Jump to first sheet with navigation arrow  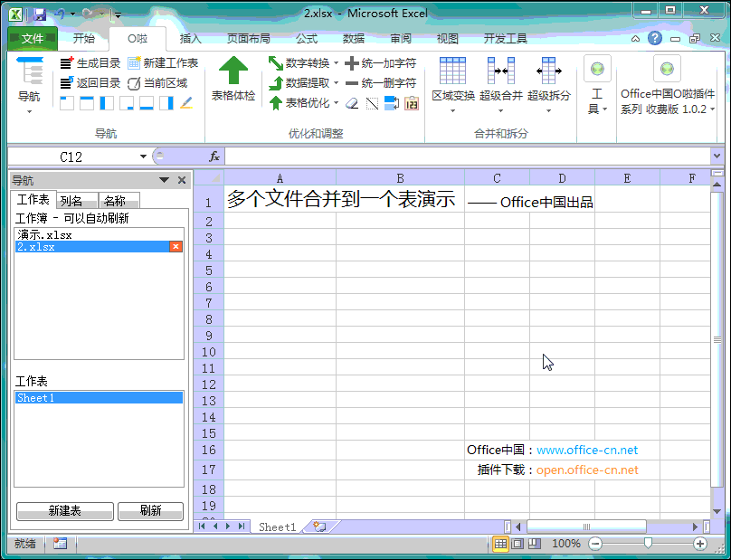pos(202,527)
